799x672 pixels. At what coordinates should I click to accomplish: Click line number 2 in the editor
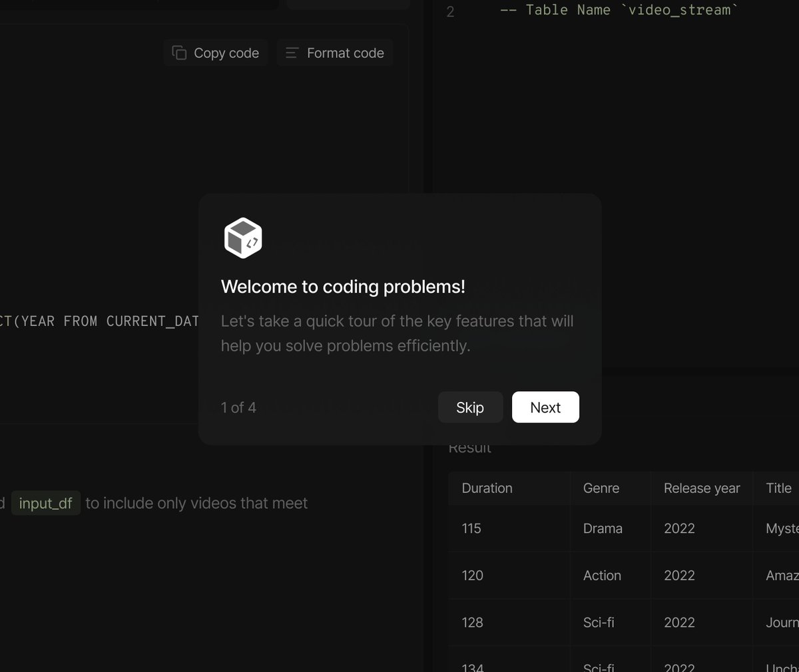click(450, 11)
